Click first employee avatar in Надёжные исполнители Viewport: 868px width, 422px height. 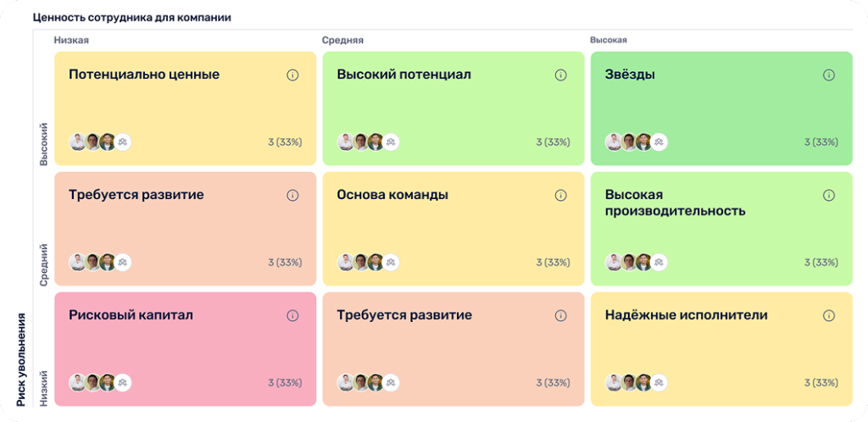[614, 383]
